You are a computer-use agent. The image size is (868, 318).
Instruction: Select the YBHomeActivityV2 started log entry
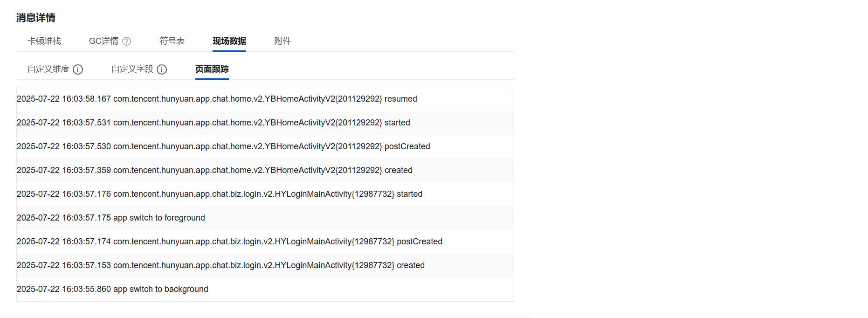(214, 123)
